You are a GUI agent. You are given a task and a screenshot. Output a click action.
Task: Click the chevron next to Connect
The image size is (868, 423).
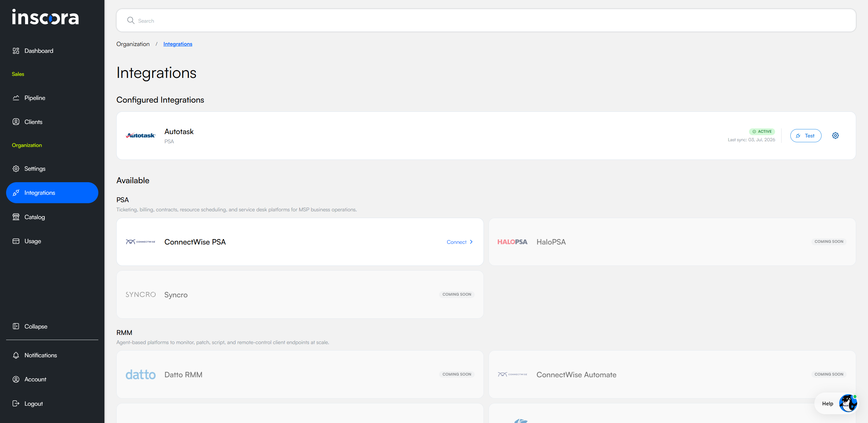[471, 242]
